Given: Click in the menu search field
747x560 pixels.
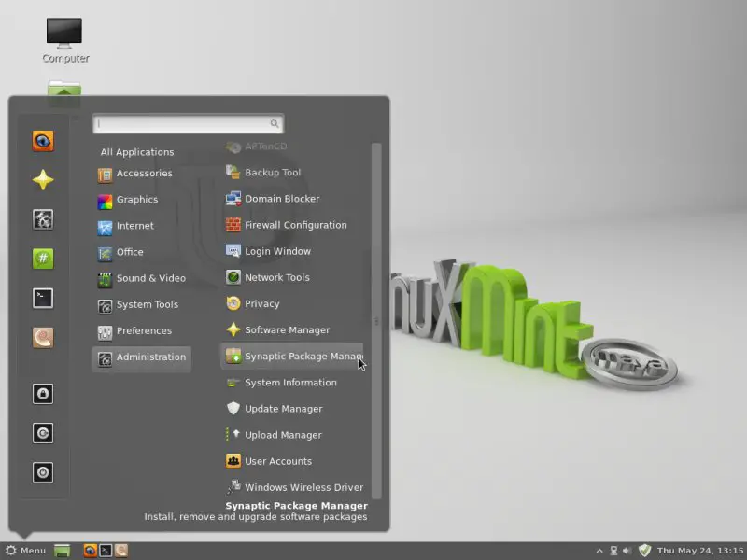Looking at the screenshot, I should pos(189,124).
